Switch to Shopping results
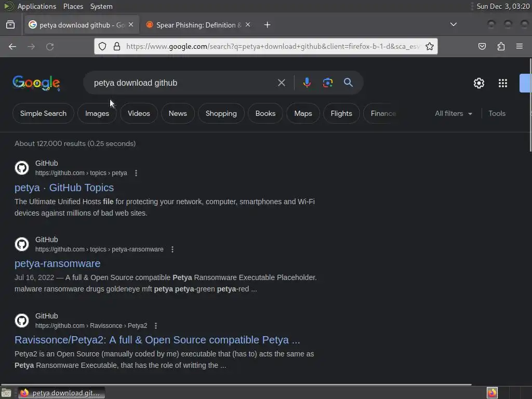Image resolution: width=532 pixels, height=399 pixels. [x=221, y=113]
